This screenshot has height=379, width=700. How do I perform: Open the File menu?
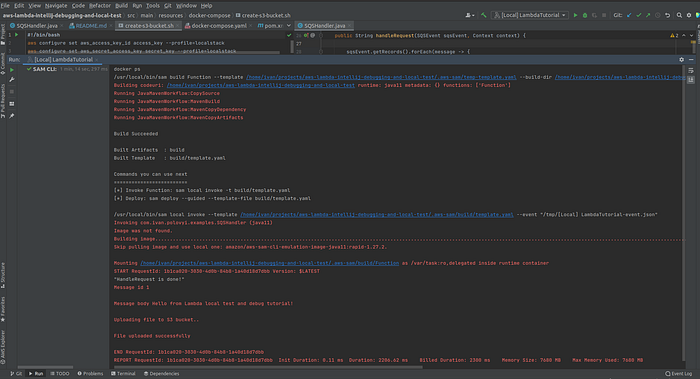pyautogui.click(x=5, y=6)
